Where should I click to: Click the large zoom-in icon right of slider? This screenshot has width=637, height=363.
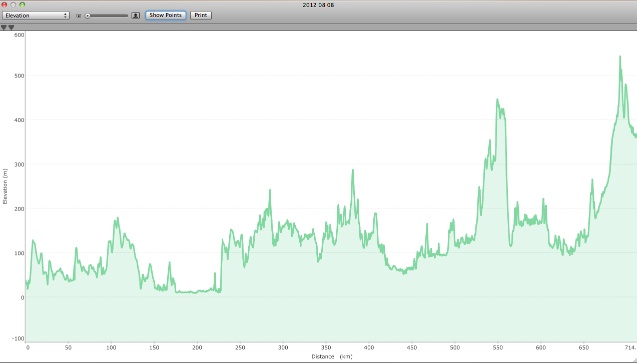[136, 15]
